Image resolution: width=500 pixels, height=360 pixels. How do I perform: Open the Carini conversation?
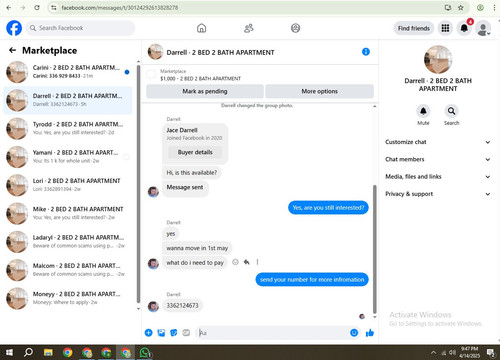[68, 72]
